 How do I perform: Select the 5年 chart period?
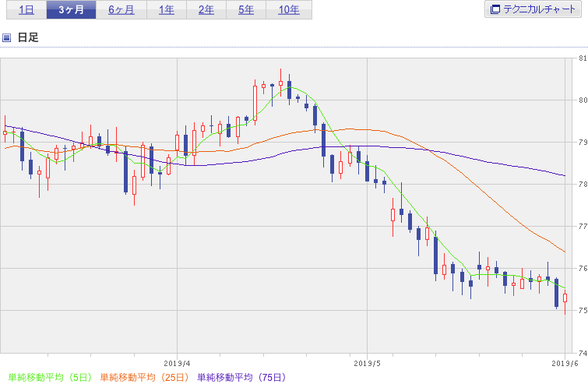tap(246, 10)
